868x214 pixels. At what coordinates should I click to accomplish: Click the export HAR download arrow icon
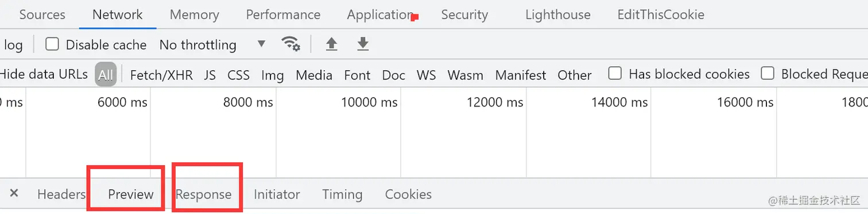pyautogui.click(x=363, y=44)
